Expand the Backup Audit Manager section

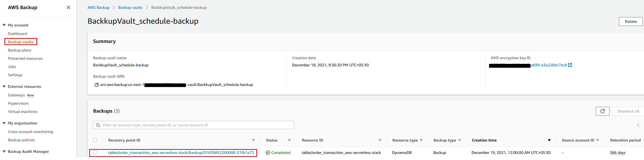4,151
